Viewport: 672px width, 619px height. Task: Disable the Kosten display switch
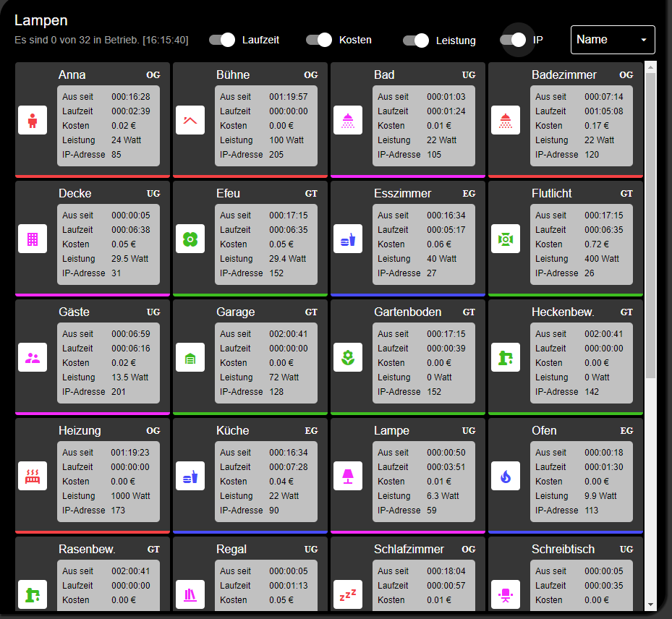click(x=319, y=40)
